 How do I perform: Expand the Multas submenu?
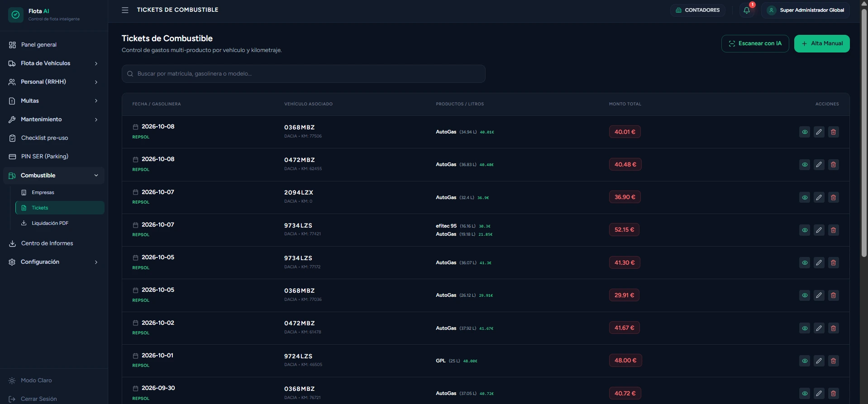point(54,101)
